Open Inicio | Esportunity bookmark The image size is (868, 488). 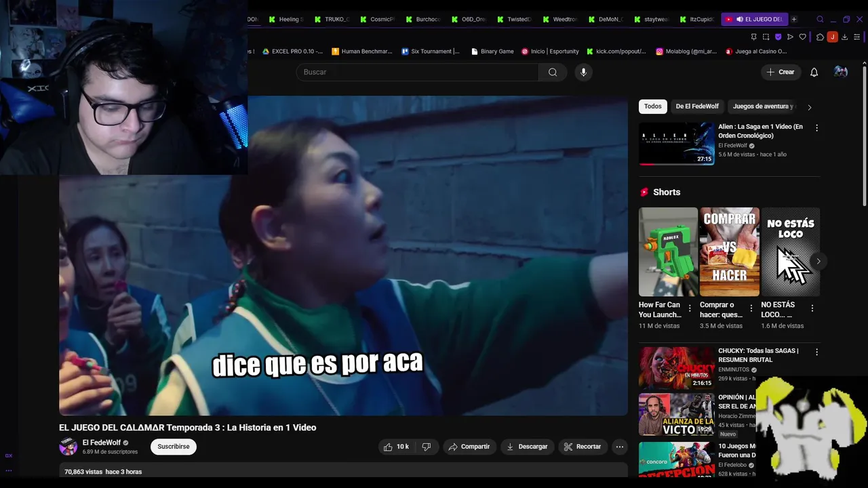(x=550, y=52)
